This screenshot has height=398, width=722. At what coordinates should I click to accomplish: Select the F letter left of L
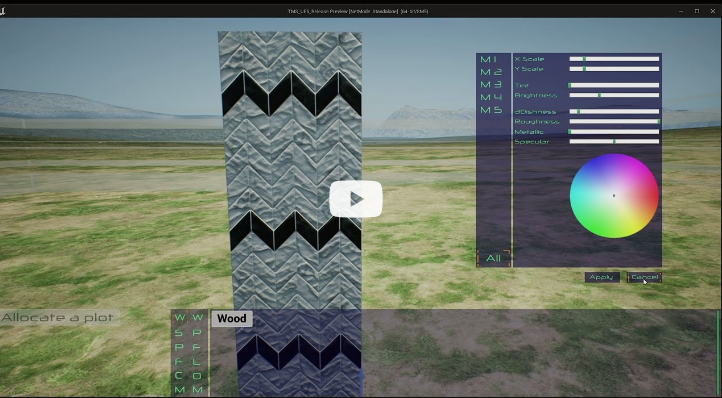(179, 362)
